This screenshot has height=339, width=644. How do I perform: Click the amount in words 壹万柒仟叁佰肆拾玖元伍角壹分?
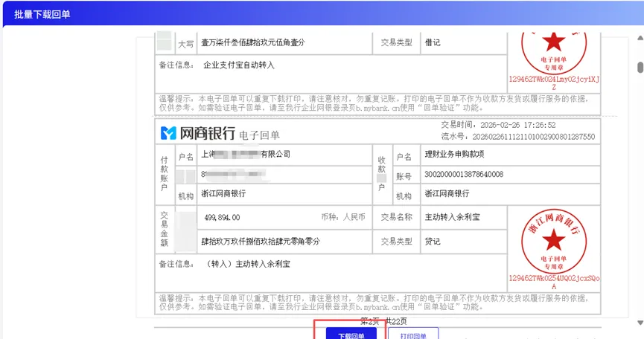click(253, 42)
